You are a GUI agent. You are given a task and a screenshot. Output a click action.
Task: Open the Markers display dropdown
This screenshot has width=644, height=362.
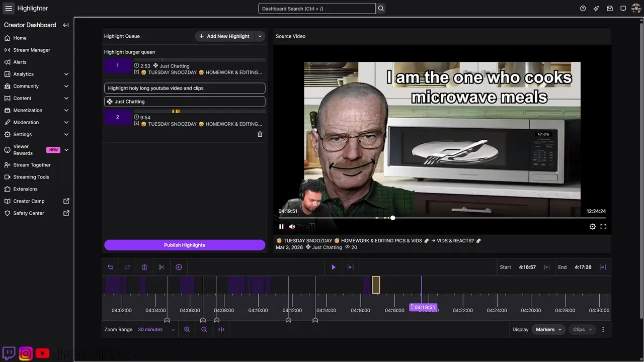(x=548, y=329)
